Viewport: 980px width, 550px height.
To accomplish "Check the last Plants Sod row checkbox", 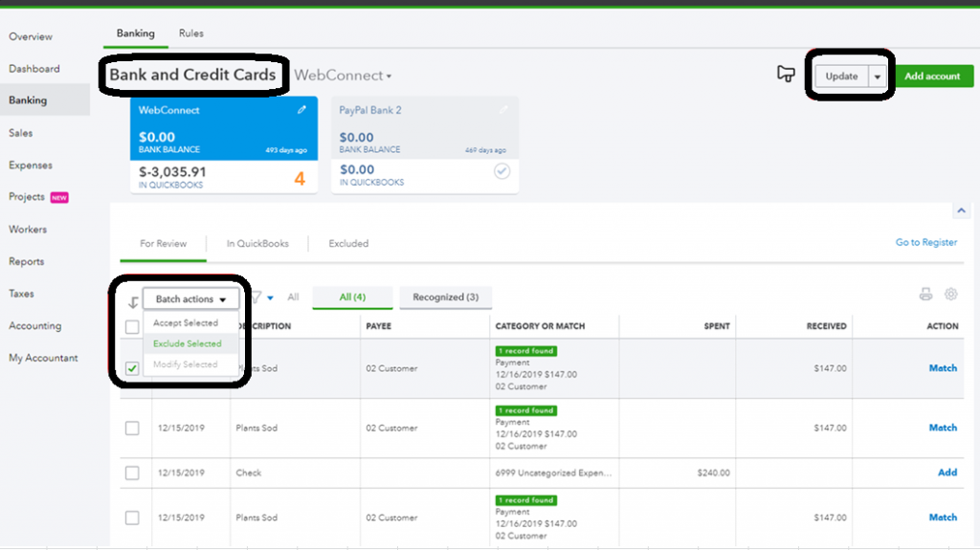I will pyautogui.click(x=132, y=517).
